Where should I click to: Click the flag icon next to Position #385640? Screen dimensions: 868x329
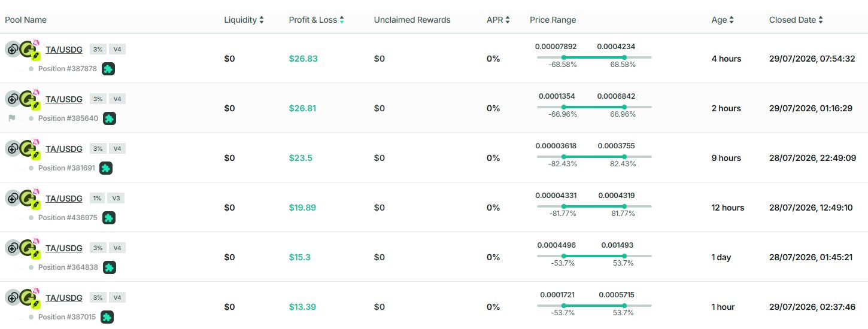12,118
